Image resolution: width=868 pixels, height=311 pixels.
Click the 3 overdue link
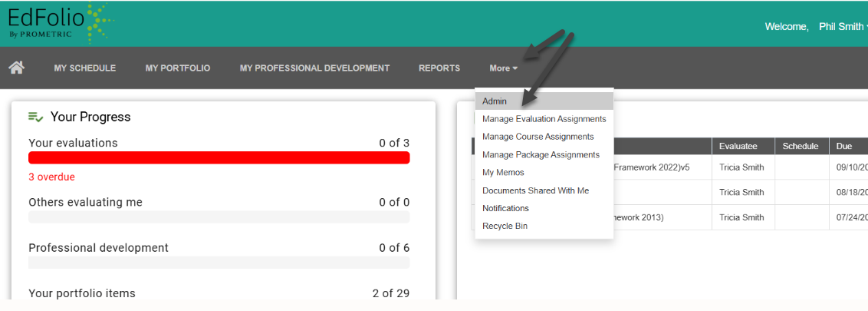pyautogui.click(x=51, y=177)
